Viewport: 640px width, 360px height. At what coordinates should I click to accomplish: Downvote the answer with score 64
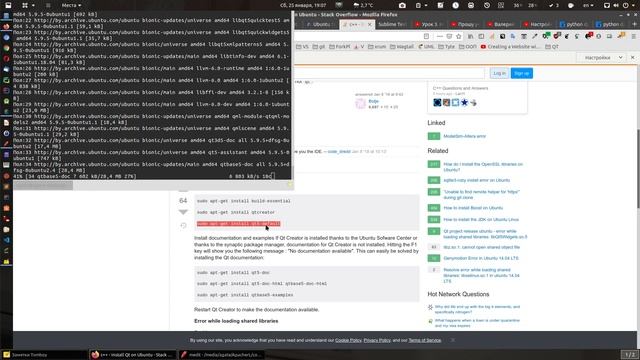tap(183, 212)
